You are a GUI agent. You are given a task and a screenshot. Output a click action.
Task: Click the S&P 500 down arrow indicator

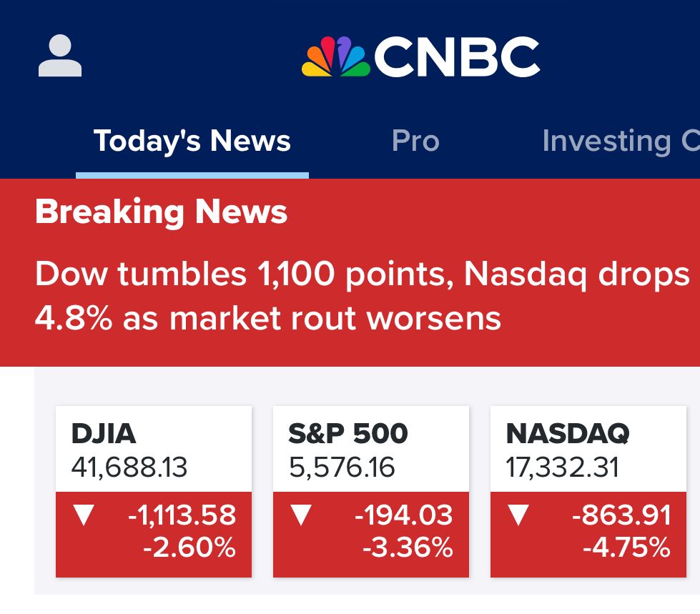302,515
